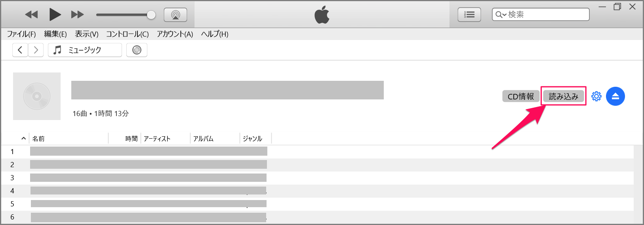This screenshot has width=644, height=225.
Task: Expand the search magnifier dropdown
Action: (x=501, y=15)
